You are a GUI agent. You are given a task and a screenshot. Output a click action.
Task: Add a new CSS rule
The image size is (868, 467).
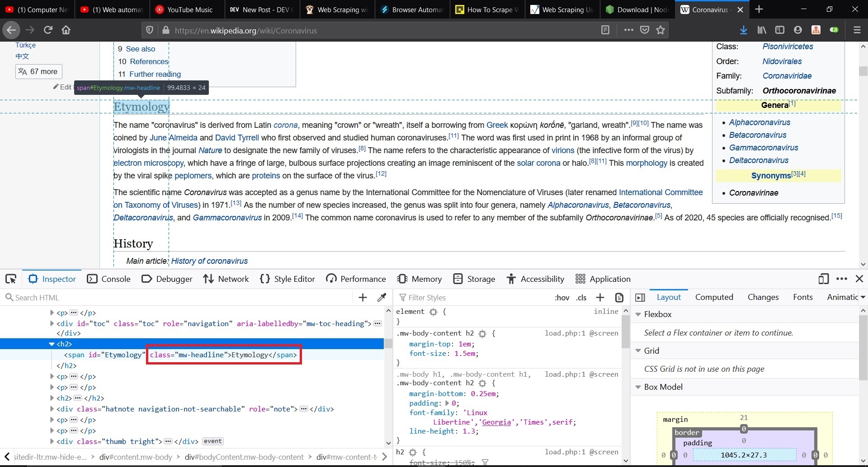[x=600, y=297]
